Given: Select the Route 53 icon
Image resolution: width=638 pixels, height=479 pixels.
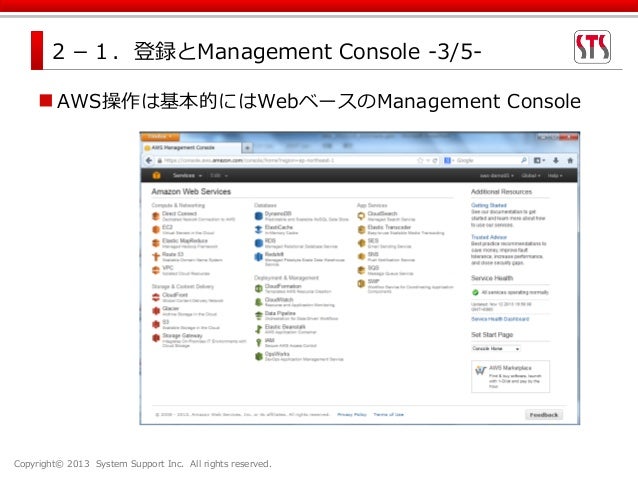Looking at the screenshot, I should pos(156,256).
